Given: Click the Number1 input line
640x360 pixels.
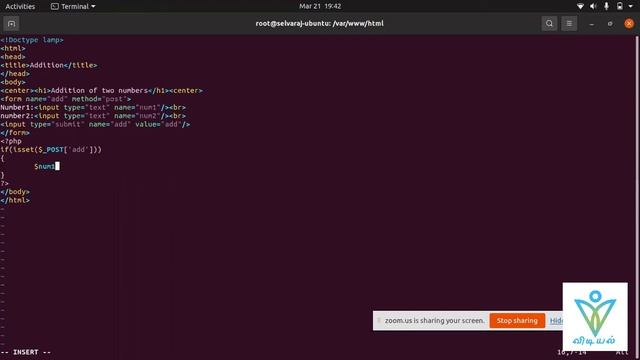Looking at the screenshot, I should tap(93, 108).
